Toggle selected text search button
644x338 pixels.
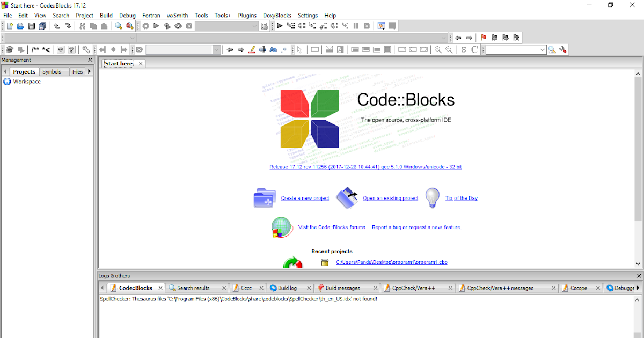tap(262, 49)
